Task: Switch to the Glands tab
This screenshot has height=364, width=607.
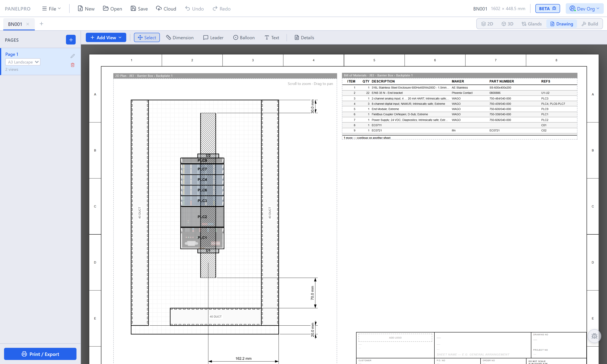Action: point(532,24)
